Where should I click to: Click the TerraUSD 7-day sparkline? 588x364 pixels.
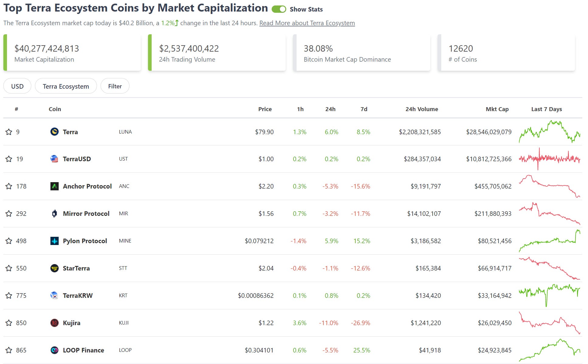tap(549, 159)
